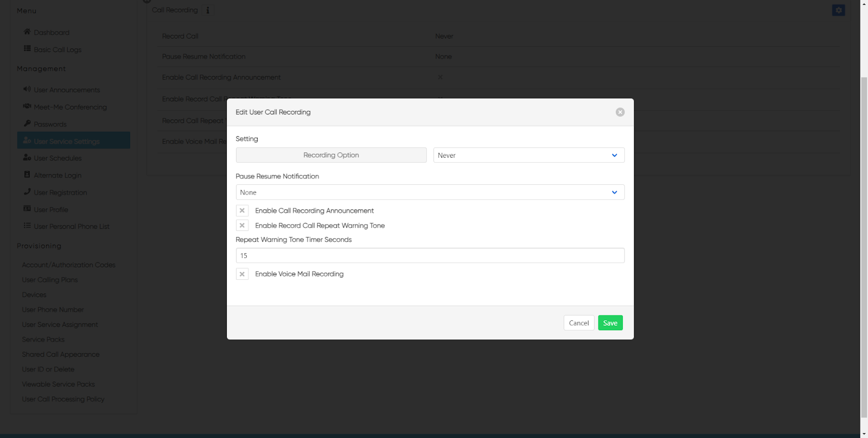Open Viewable Service Packs link
The image size is (868, 438).
[58, 384]
